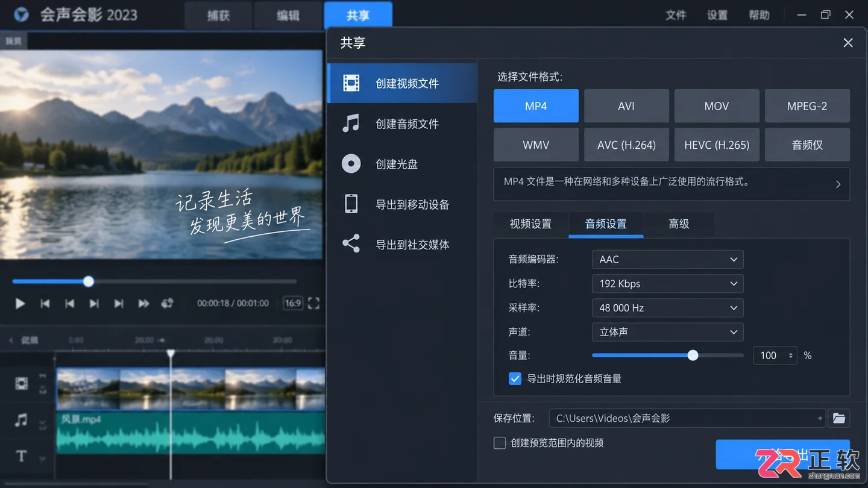Choose 创建视频文件 in the share sidebar

coord(402,83)
